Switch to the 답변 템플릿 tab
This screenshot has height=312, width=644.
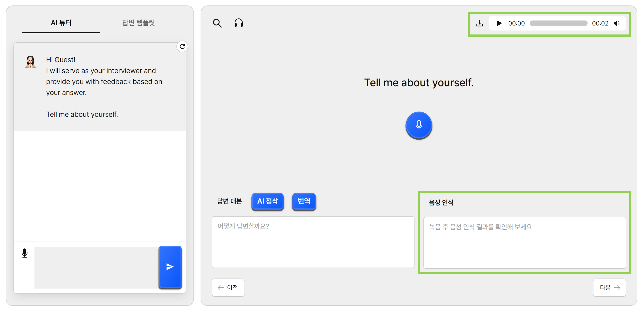pos(138,23)
